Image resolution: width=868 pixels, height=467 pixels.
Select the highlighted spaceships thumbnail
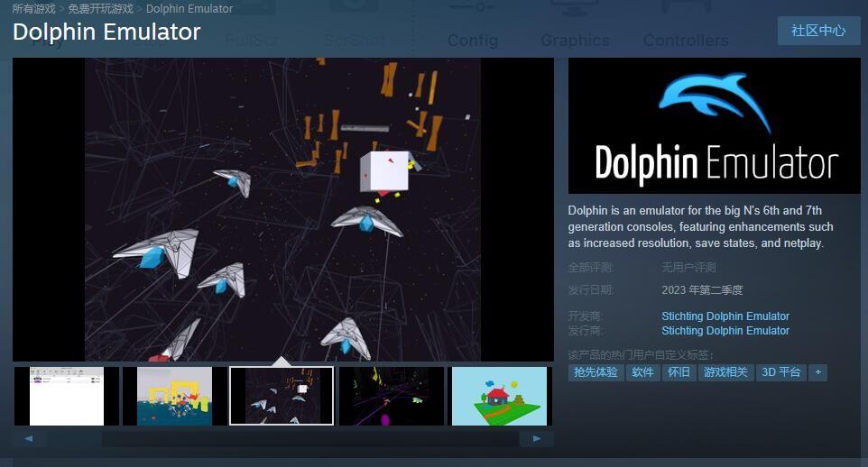(282, 396)
